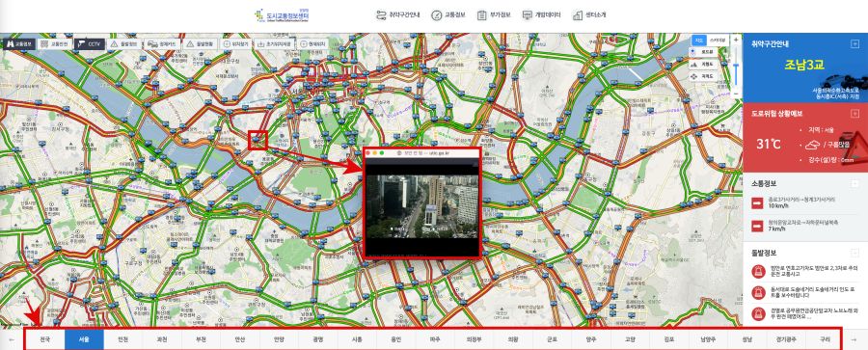Select the 김포 region tab
Image resolution: width=868 pixels, height=350 pixels.
pyautogui.click(x=668, y=339)
